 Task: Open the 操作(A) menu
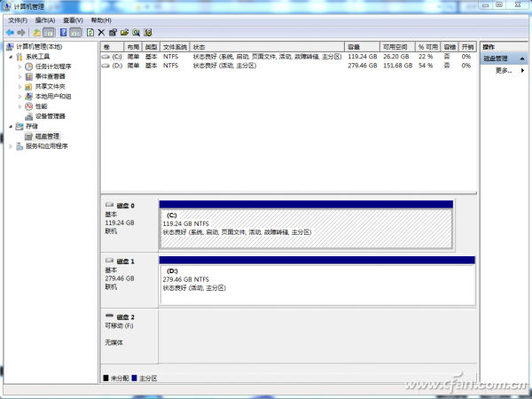tap(45, 20)
